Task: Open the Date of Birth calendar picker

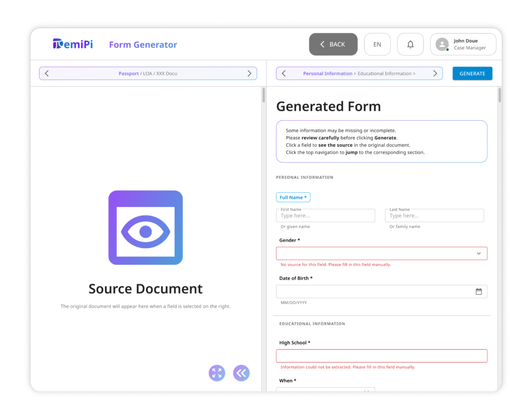Action: coord(478,292)
